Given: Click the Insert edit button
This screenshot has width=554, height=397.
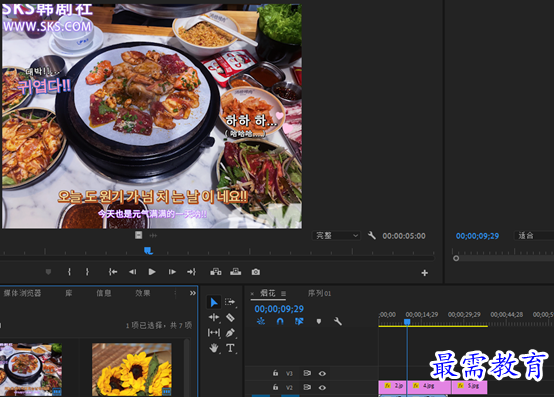Looking at the screenshot, I should click(x=216, y=272).
